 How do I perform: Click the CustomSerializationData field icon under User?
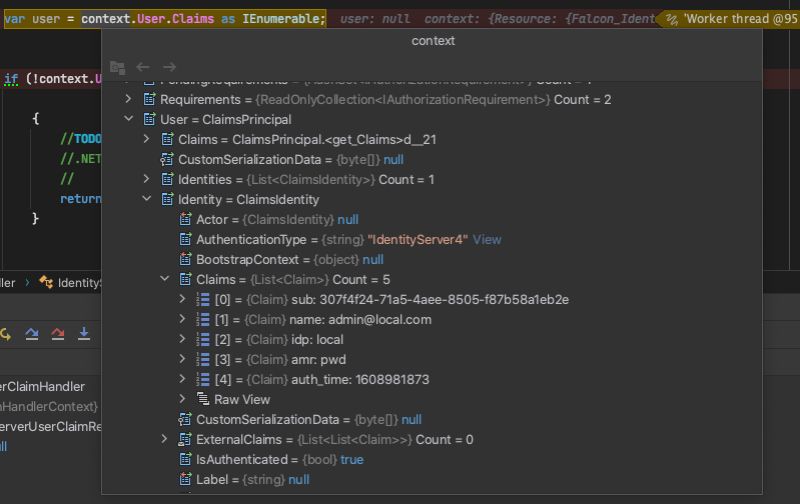[167, 159]
